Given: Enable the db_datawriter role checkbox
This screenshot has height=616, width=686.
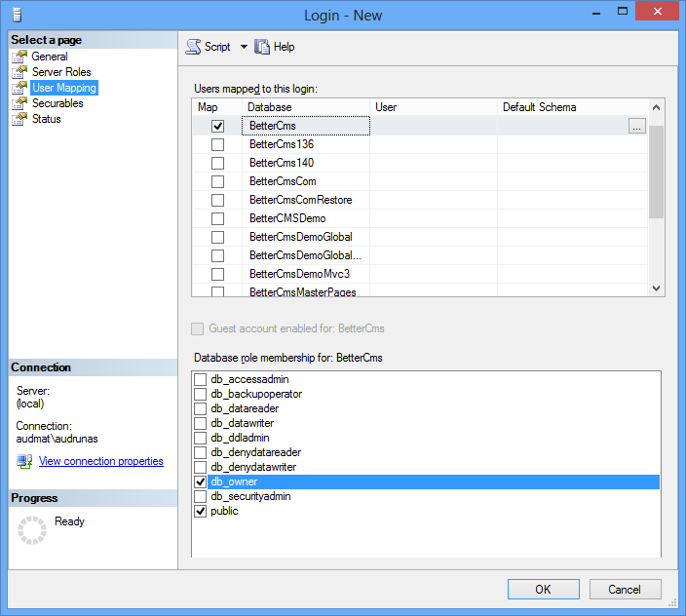Looking at the screenshot, I should point(200,423).
